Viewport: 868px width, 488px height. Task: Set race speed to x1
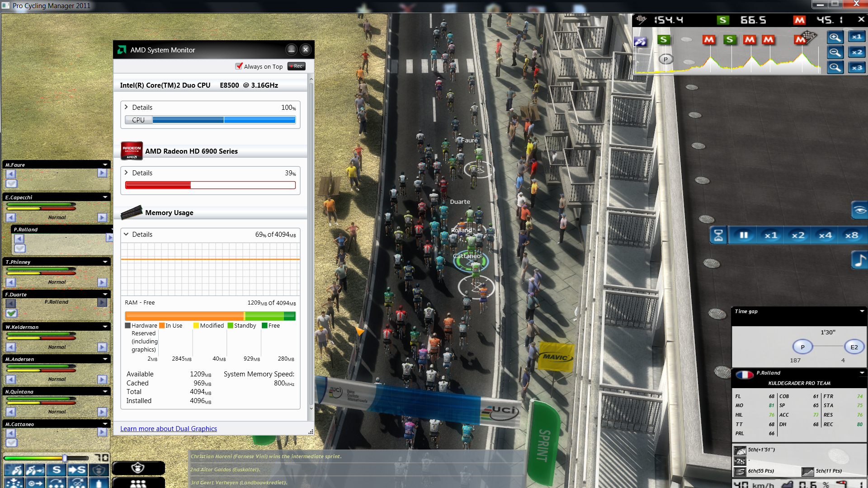click(771, 235)
